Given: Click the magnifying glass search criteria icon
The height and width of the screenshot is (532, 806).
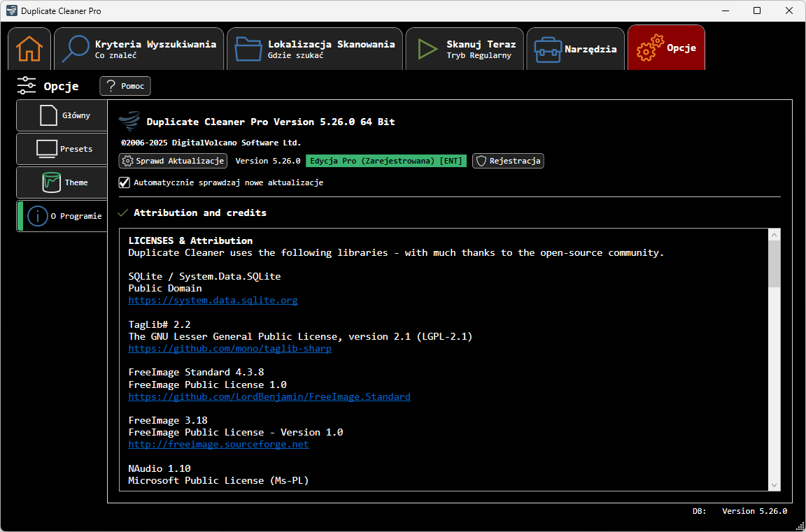Looking at the screenshot, I should [x=76, y=50].
